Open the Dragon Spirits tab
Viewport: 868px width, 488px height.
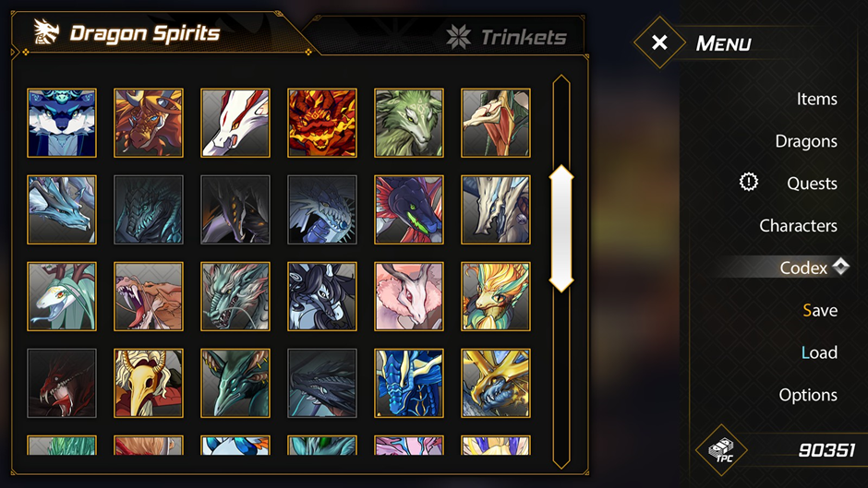[x=127, y=32]
